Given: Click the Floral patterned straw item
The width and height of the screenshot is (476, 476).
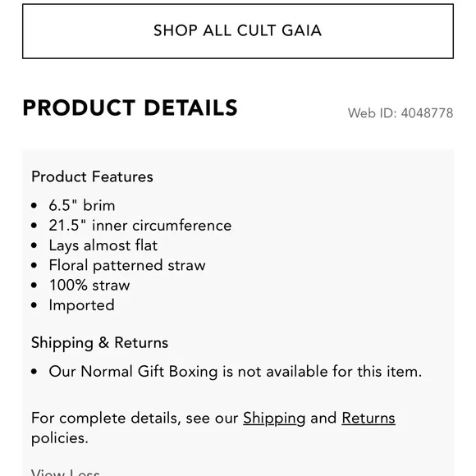Looking at the screenshot, I should (127, 265).
